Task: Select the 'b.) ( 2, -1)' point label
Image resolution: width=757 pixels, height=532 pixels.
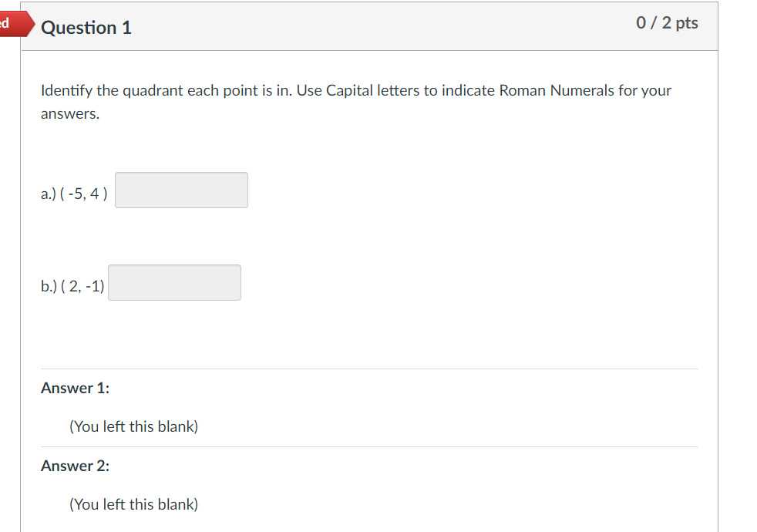Action: click(x=72, y=286)
